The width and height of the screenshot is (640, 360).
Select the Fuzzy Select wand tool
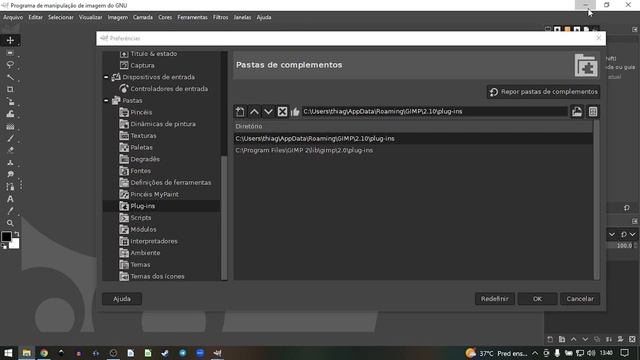(10, 77)
